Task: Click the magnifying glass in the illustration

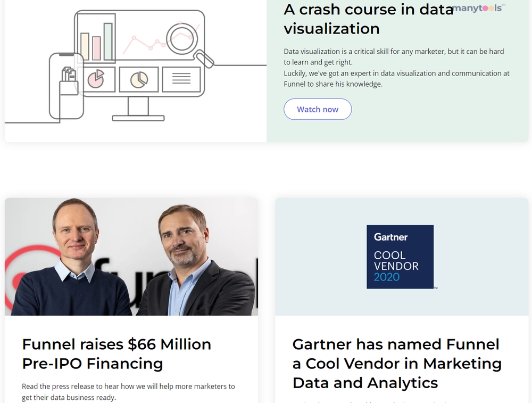Action: [x=189, y=44]
